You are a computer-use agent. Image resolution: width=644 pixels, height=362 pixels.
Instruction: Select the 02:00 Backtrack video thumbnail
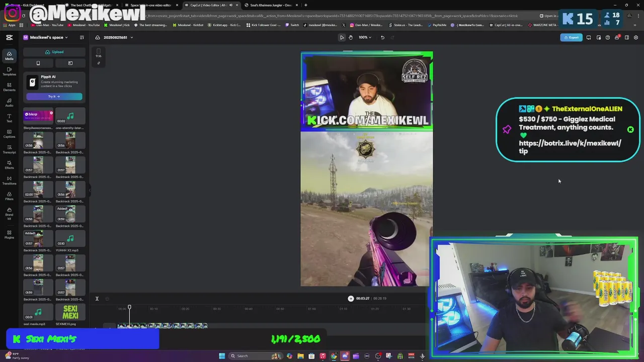38,191
